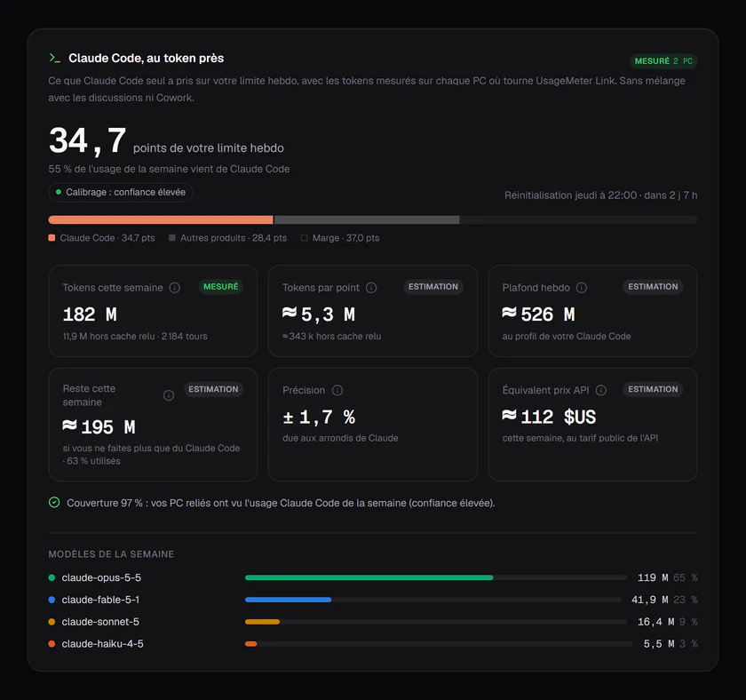Screen dimensions: 746x700
Task: Click the orange Claude Code segment of the usage bar
Action: 161,219
